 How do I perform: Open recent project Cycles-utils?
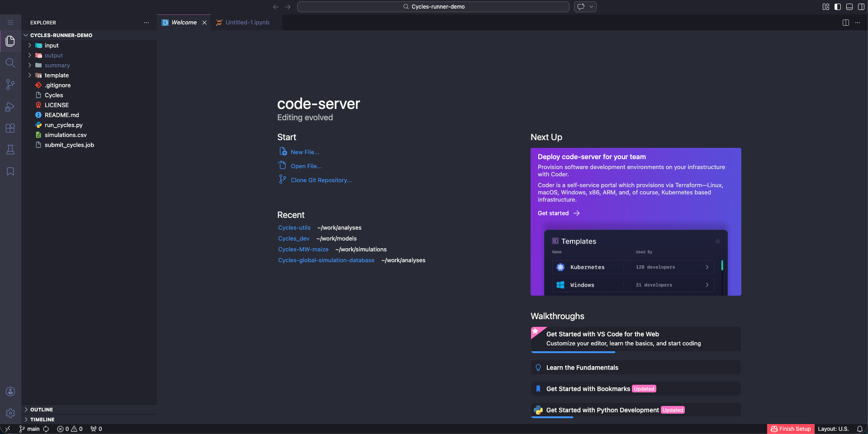[294, 228]
